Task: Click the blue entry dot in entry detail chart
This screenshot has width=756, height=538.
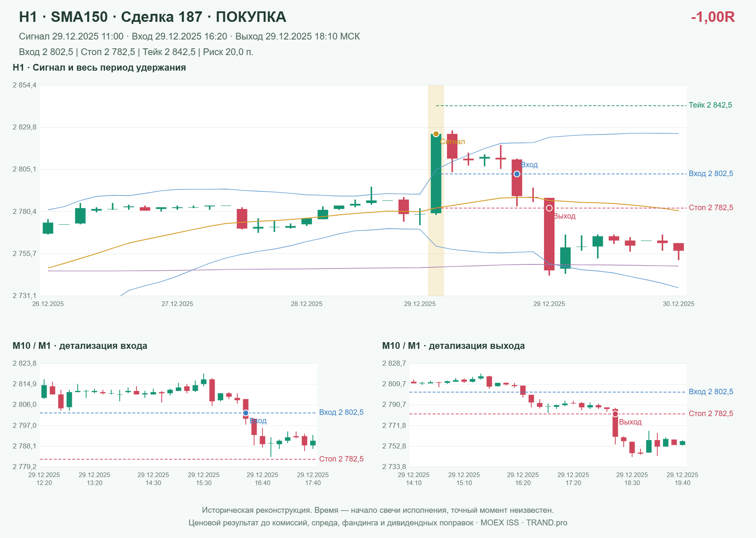Action: click(x=246, y=413)
